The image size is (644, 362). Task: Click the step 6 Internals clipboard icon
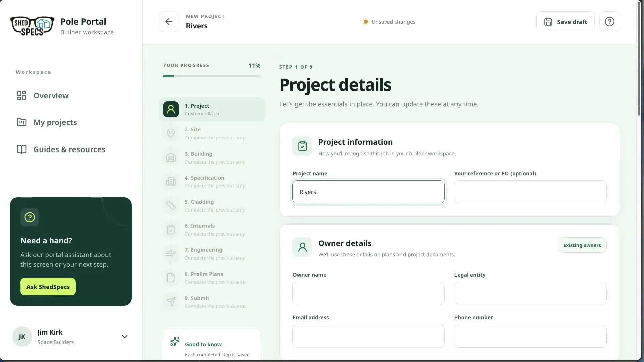click(171, 230)
